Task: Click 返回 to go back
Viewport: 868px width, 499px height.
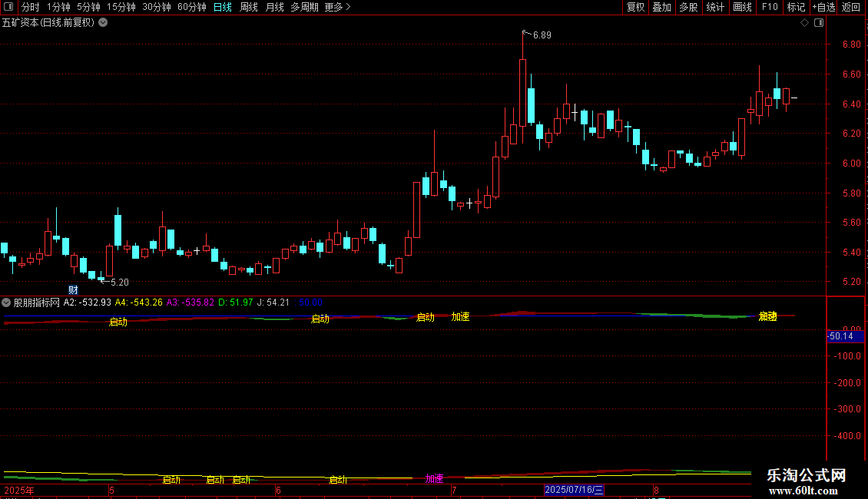Action: tap(851, 7)
